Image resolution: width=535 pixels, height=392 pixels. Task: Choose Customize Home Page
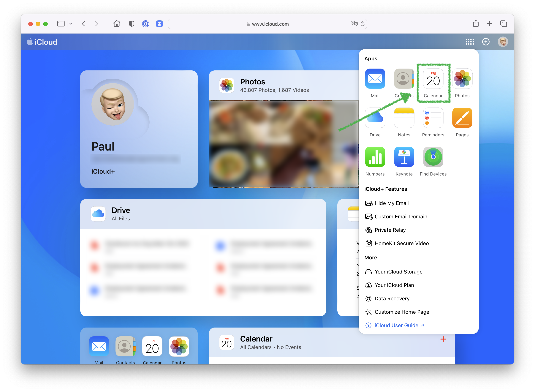[x=397, y=312]
